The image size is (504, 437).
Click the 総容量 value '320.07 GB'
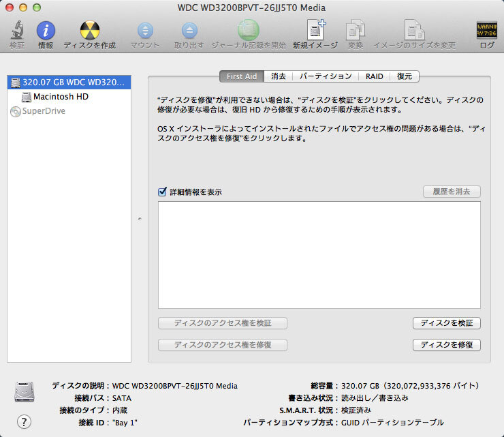[360, 386]
